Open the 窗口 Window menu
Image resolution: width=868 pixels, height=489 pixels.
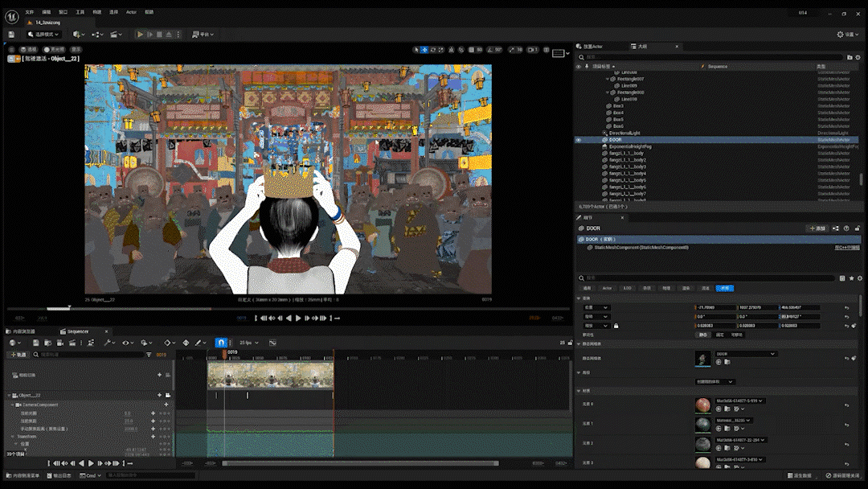[x=63, y=11]
